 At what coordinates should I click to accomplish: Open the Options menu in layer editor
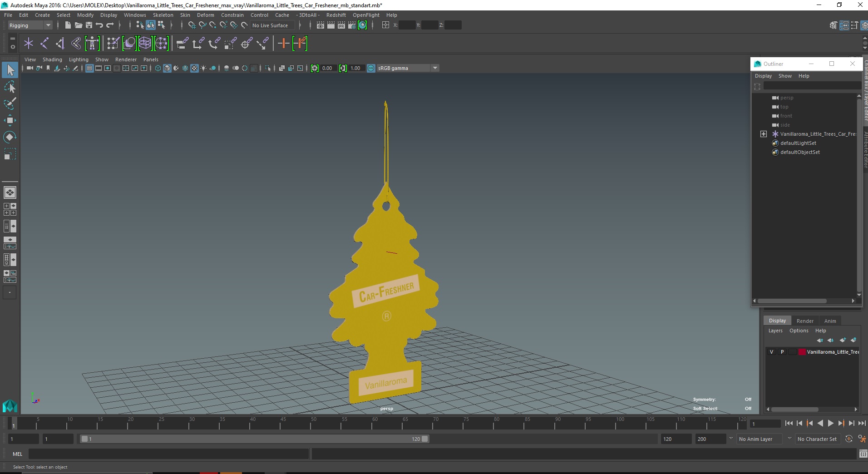pyautogui.click(x=799, y=331)
